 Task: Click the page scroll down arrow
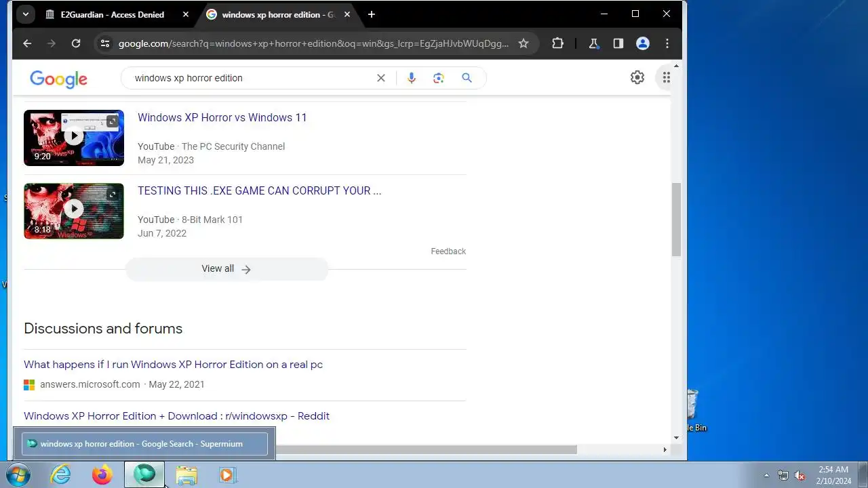[676, 438]
